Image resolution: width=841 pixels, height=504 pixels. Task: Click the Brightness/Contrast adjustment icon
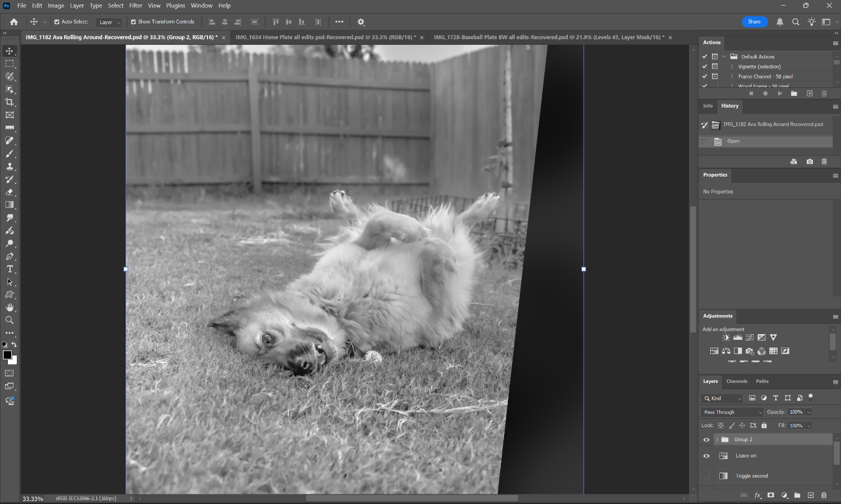(x=726, y=337)
